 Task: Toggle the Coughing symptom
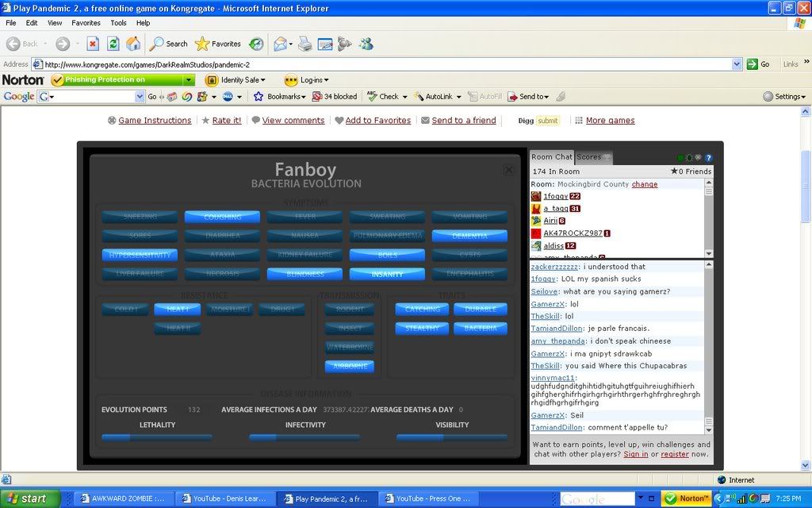tap(222, 217)
